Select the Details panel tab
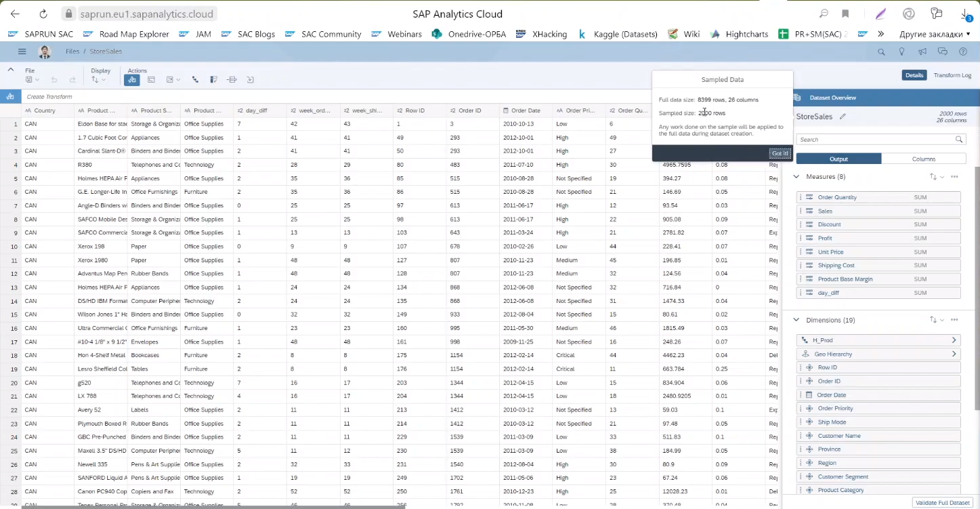 click(914, 75)
